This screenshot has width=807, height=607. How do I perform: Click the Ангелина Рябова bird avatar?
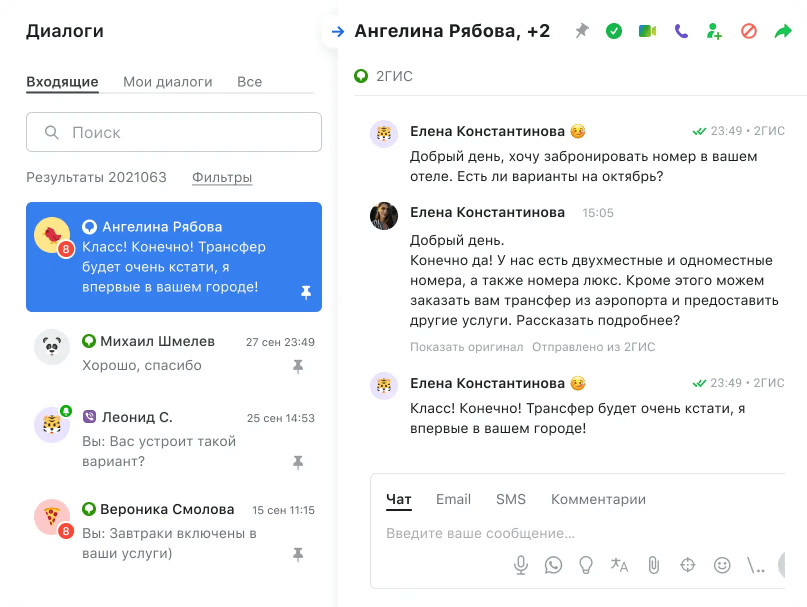click(52, 235)
